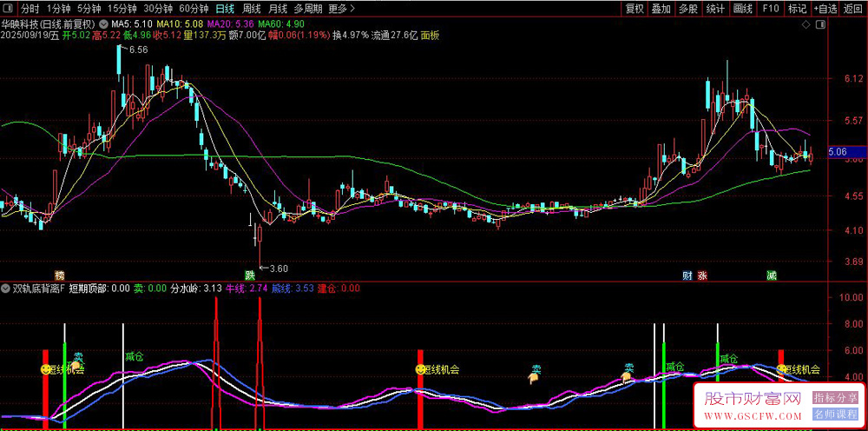Click the diamond icon above the price axis
Image resolution: width=868 pixels, height=431 pixels.
pos(806,24)
